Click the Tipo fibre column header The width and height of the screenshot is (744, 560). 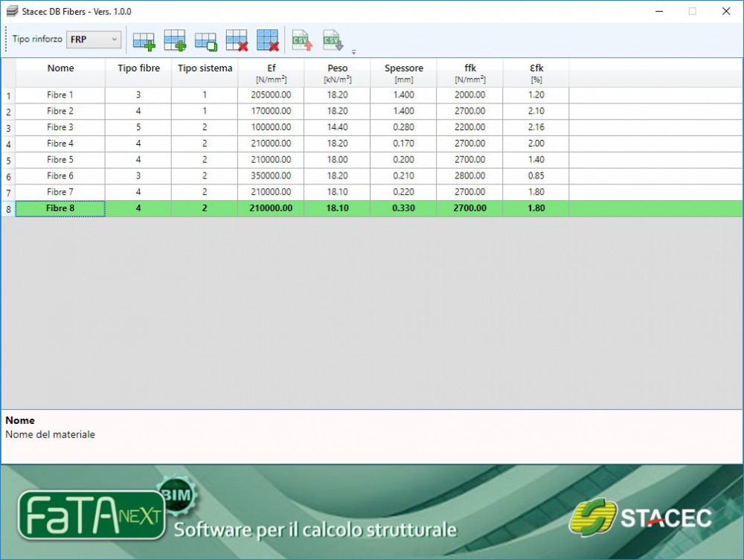click(138, 73)
